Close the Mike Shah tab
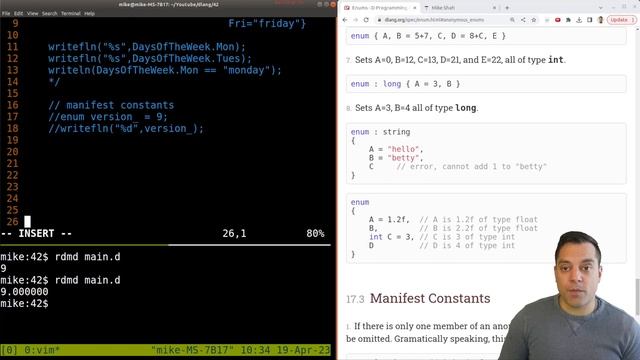640x360 pixels. click(494, 8)
